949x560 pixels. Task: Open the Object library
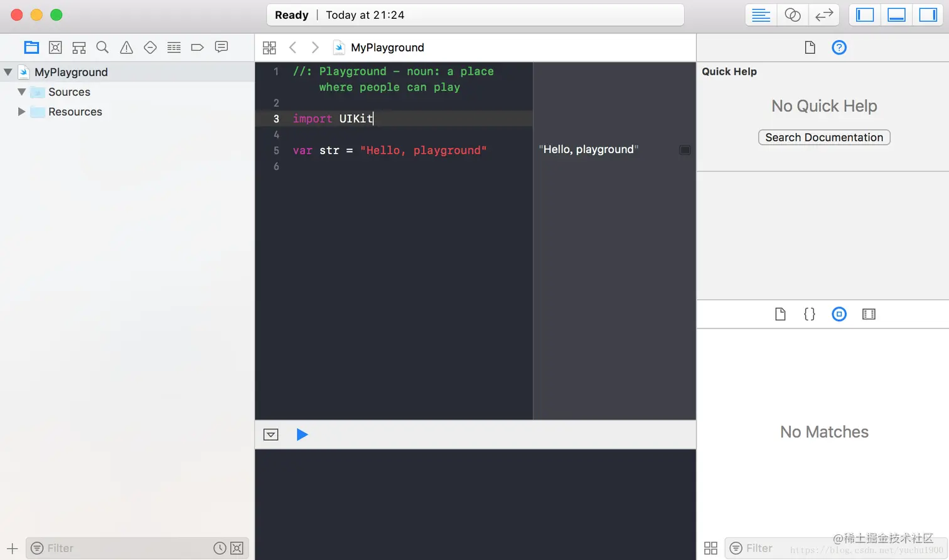point(839,314)
